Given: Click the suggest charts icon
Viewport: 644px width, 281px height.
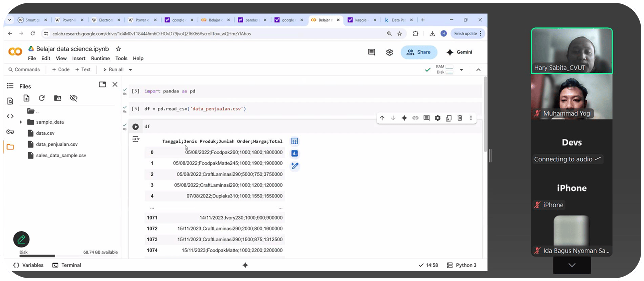Looking at the screenshot, I should (x=294, y=154).
